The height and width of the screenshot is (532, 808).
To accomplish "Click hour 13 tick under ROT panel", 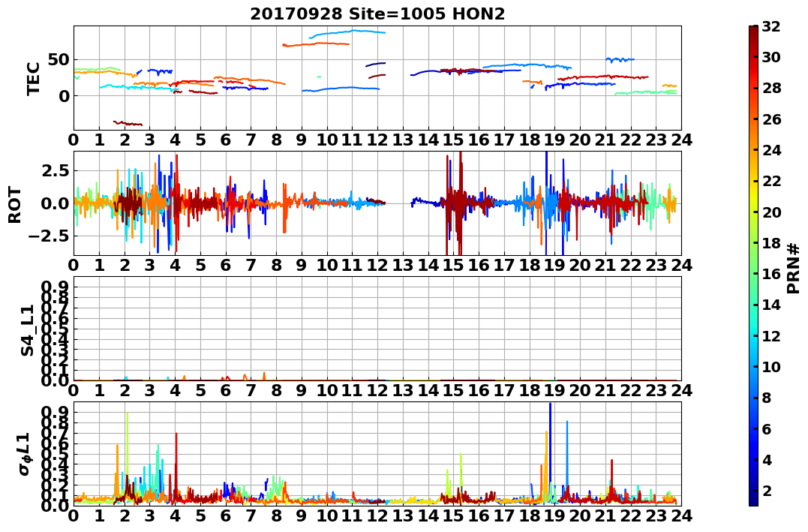I will 403,264.
